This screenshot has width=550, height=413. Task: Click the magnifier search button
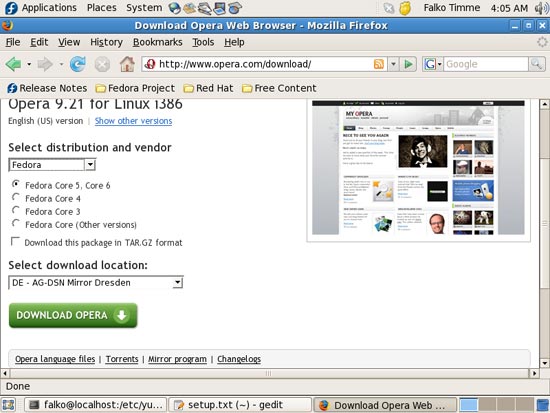[x=537, y=64]
